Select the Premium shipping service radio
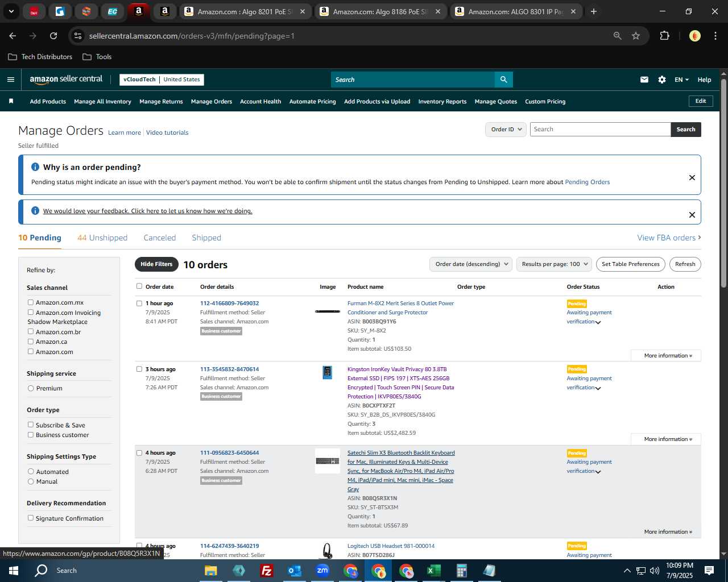The height and width of the screenshot is (582, 728). tap(31, 388)
